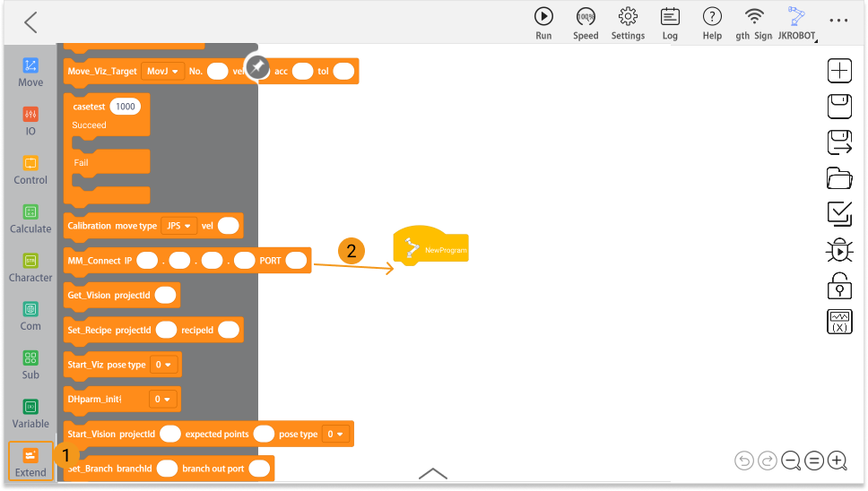The image size is (868, 491).
Task: Open the Log panel
Action: coord(670,23)
